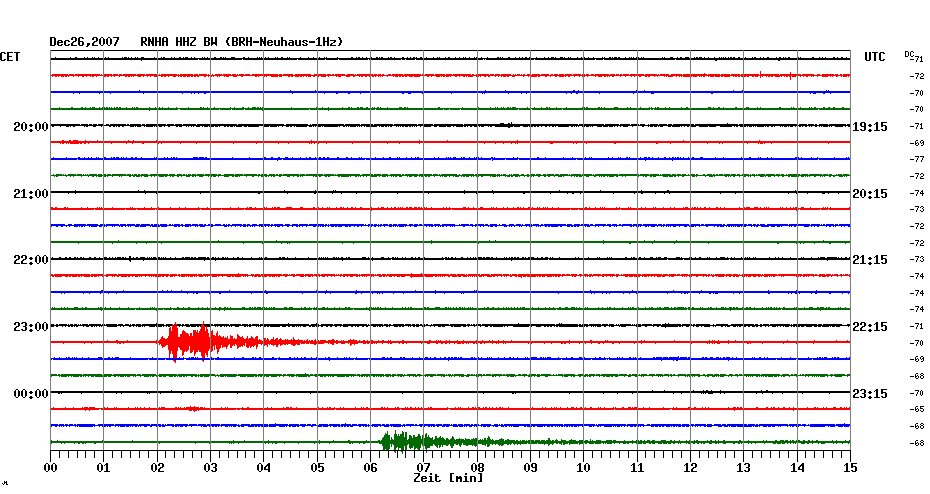Select the 20:00 CET time label
The width and height of the screenshot is (930, 494).
31,127
